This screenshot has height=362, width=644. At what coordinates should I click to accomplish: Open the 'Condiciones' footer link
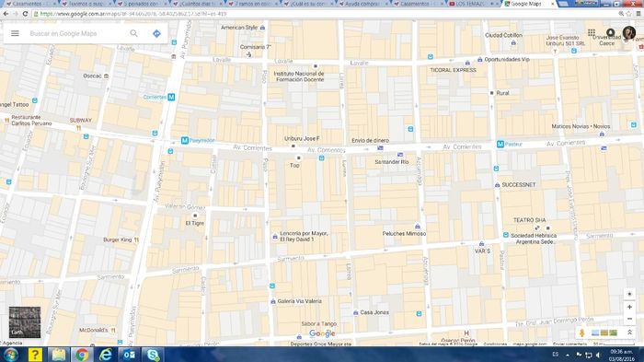point(494,344)
